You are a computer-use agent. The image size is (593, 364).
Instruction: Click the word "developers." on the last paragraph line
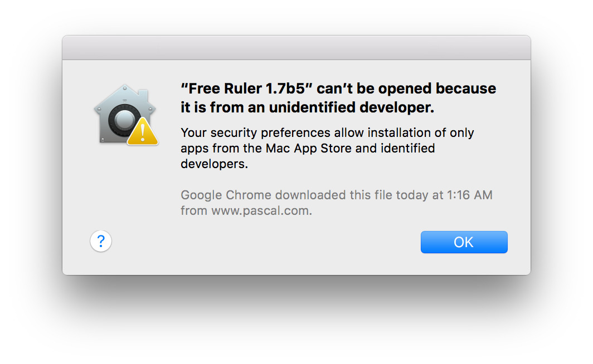[x=214, y=164]
